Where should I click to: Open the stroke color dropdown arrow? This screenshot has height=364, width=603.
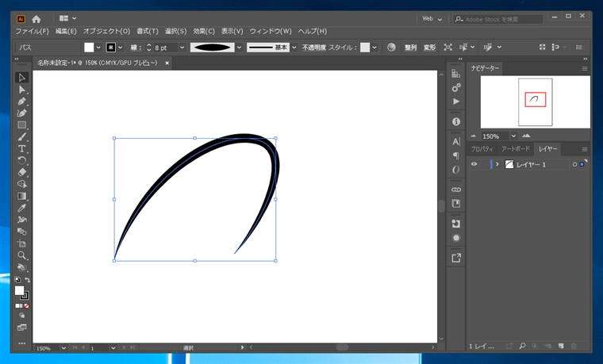pyautogui.click(x=121, y=48)
